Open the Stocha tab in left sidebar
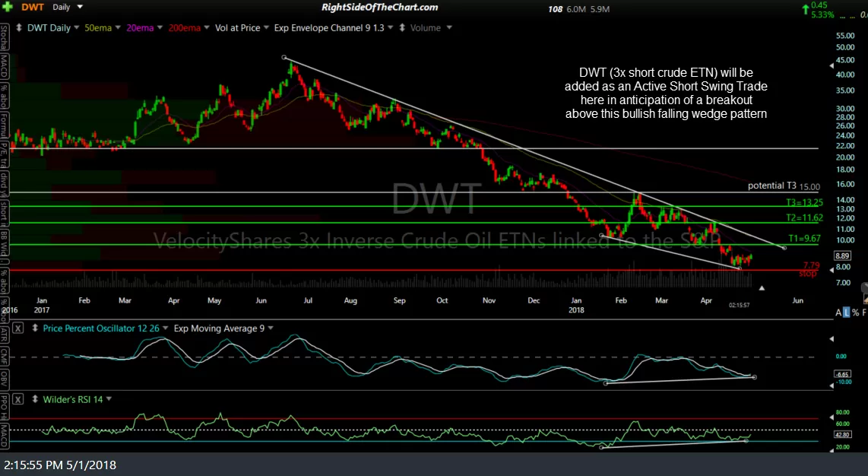Screen dimensions: 868x476 tap(4, 36)
